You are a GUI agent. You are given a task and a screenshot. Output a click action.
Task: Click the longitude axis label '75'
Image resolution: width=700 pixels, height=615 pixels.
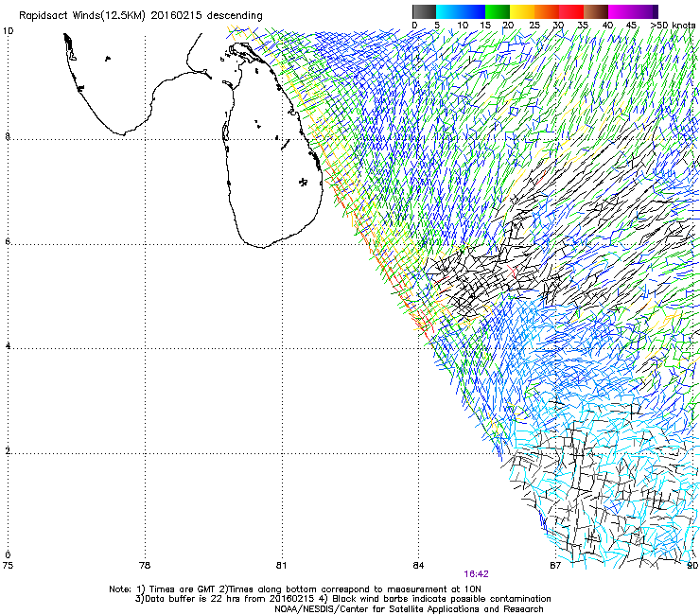pos(8,566)
